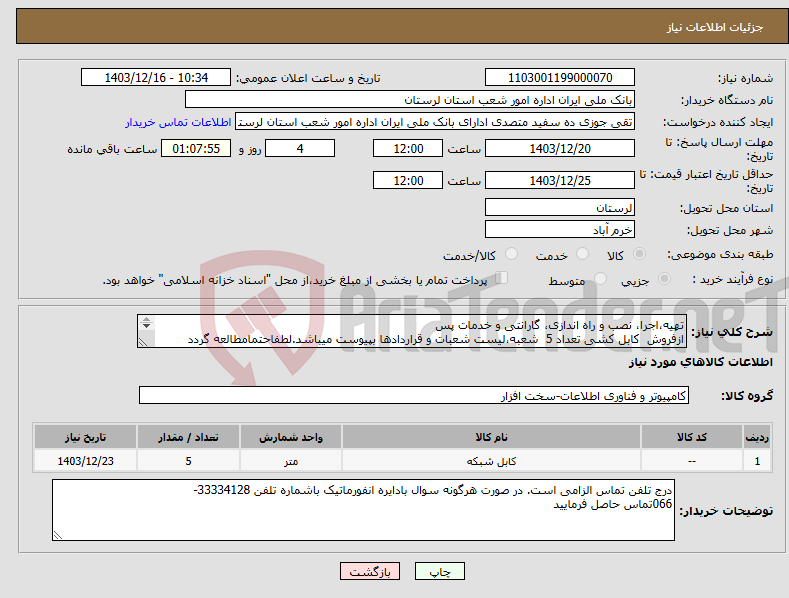
Task: Click the اطلاعات کالاهای مورد نیاز heading
Action: point(700,362)
